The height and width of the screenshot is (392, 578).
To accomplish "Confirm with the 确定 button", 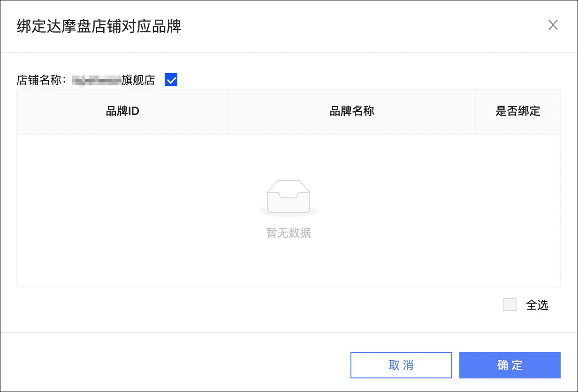I will coord(510,365).
